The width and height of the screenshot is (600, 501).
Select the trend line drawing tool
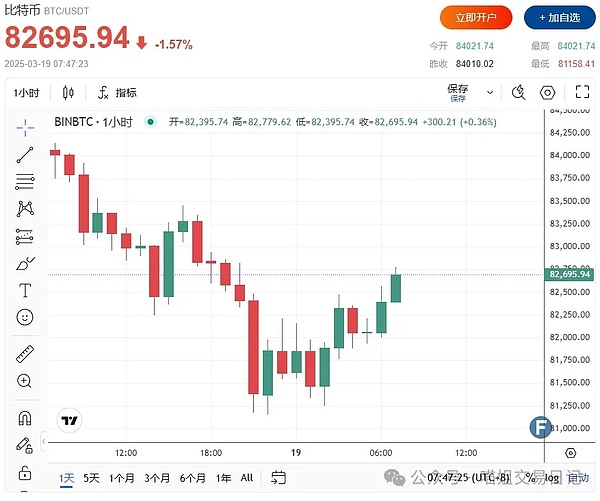click(x=25, y=154)
